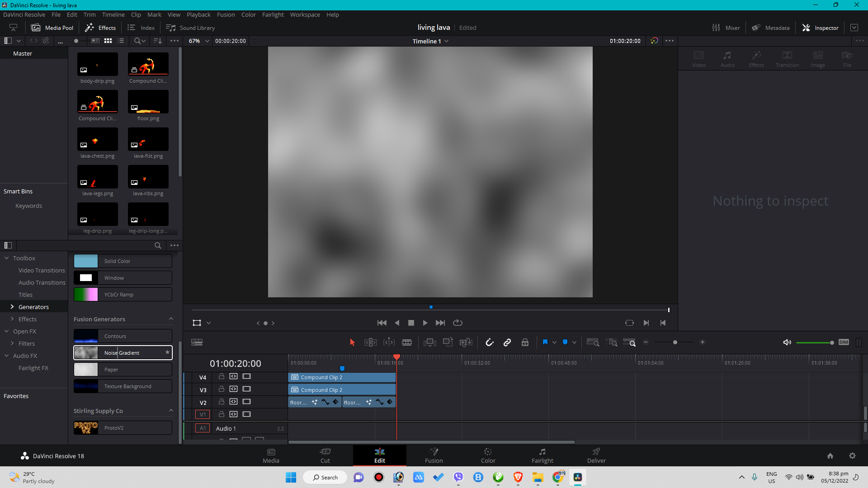The height and width of the screenshot is (488, 868).
Task: Open the Mixer panel
Action: 726,28
